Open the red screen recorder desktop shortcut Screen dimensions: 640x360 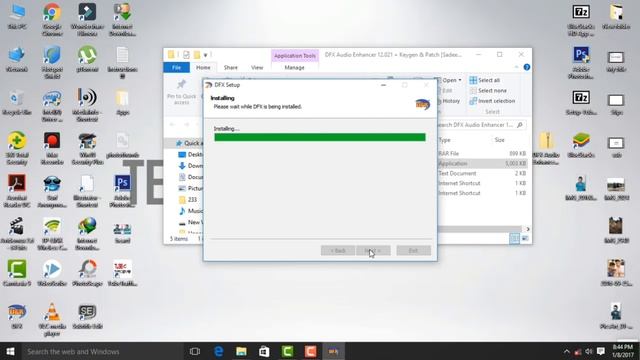coord(52,148)
